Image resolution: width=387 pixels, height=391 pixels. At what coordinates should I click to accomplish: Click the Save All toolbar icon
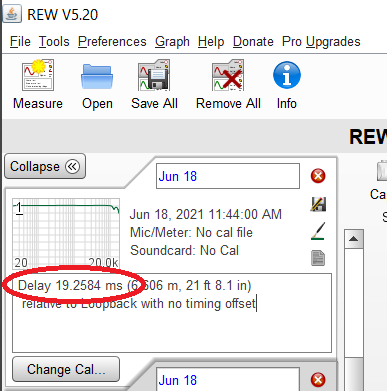pos(154,75)
